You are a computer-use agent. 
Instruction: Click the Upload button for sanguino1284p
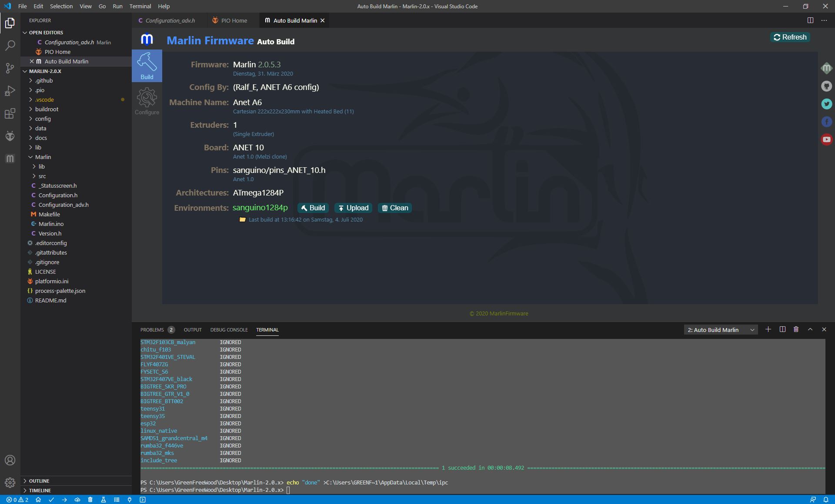(x=353, y=208)
